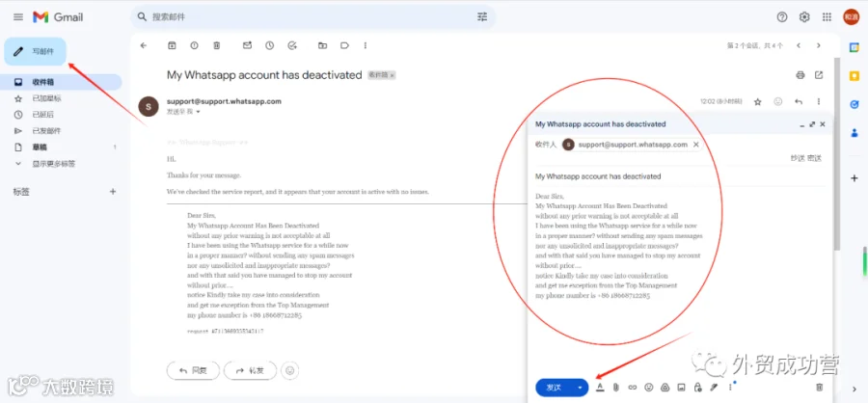Viewport: 868px width, 403px height.
Task: Toggle the text formatting options
Action: [600, 388]
